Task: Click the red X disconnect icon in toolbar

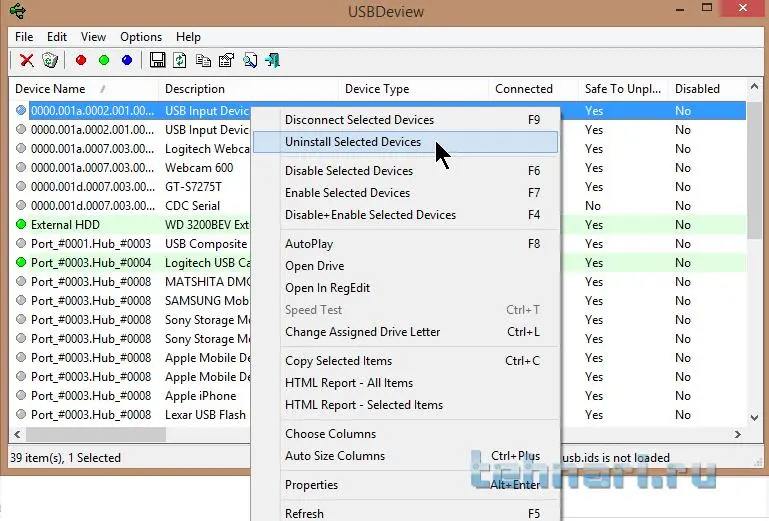Action: tap(26, 60)
